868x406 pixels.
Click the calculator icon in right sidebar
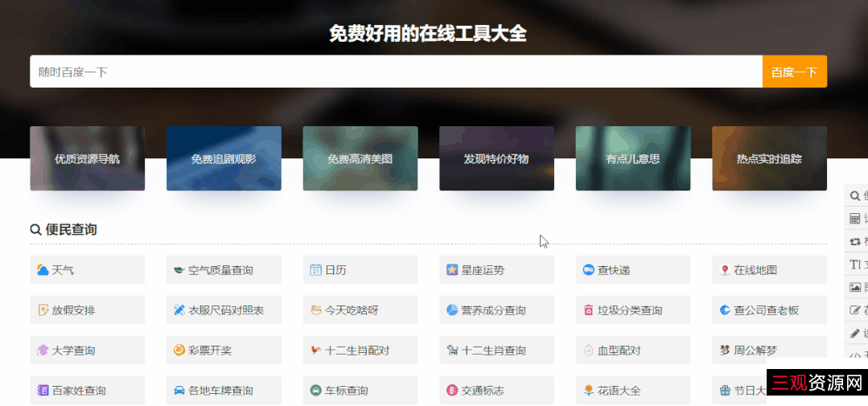tap(854, 218)
